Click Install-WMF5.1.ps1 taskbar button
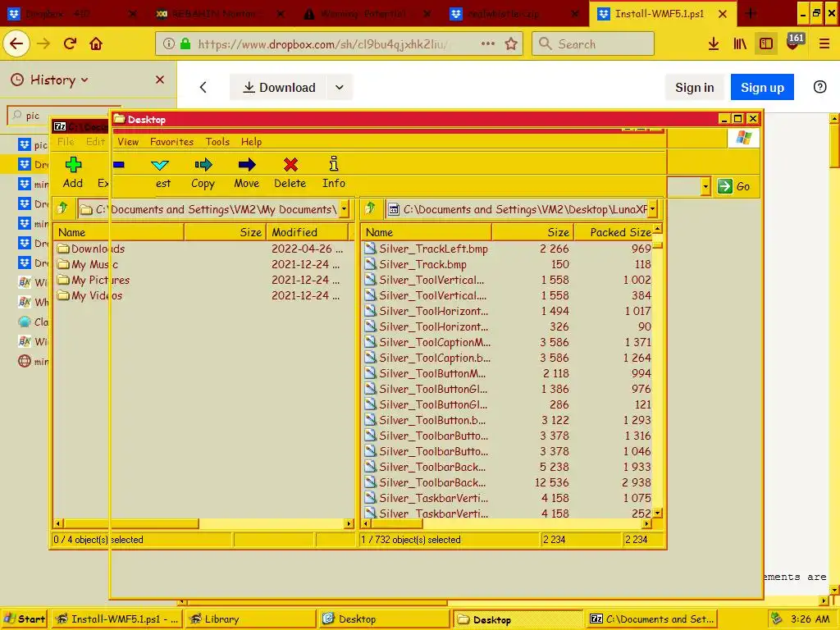Screen dimensions: 840x630 click(x=117, y=619)
